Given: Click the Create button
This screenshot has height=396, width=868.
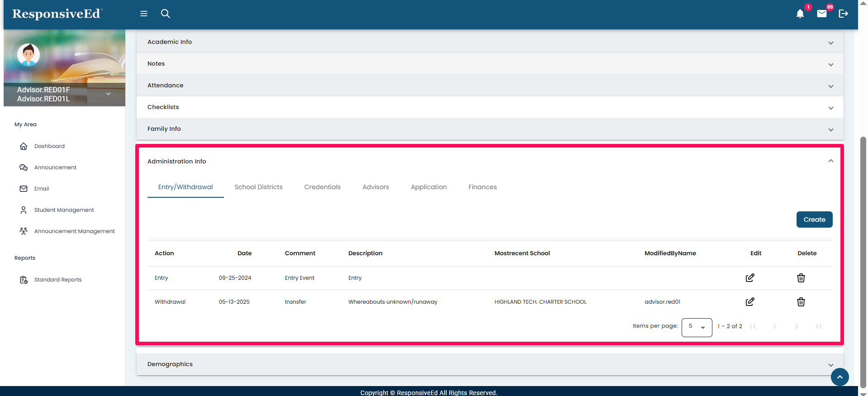Looking at the screenshot, I should pos(814,219).
